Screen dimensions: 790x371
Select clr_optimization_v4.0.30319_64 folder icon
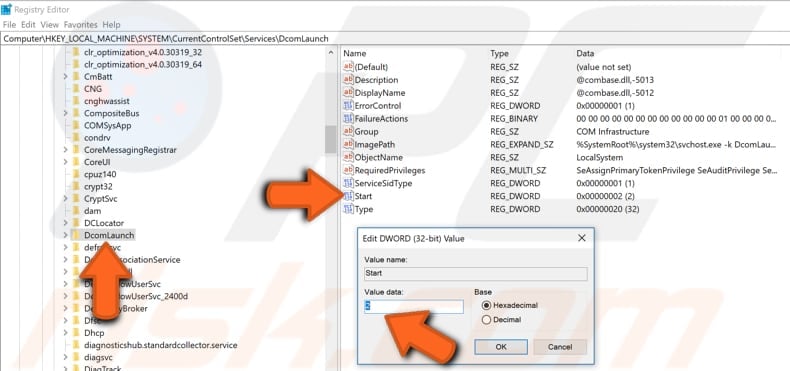point(76,65)
